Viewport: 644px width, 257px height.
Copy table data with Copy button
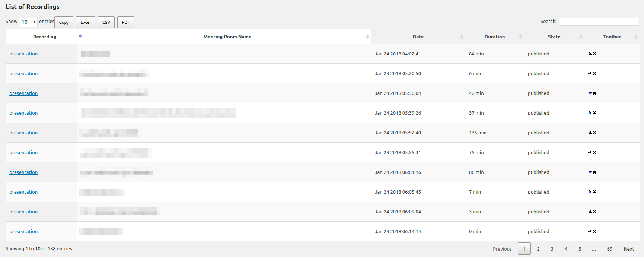click(x=64, y=22)
